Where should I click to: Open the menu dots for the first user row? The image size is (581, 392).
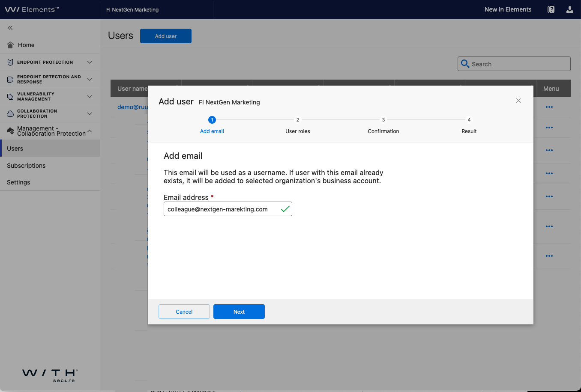[x=549, y=107]
